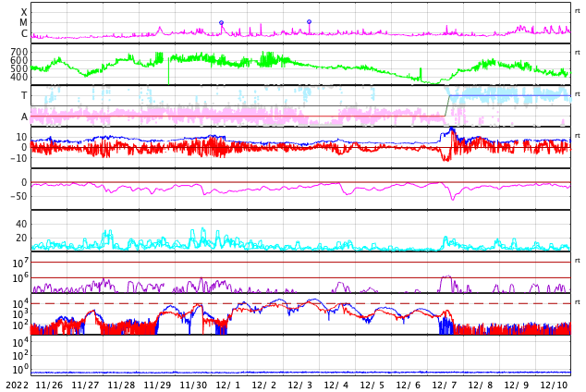The width and height of the screenshot is (586, 392).
Task: Select the 40 tick on the cyan panel
Action: click(21, 224)
